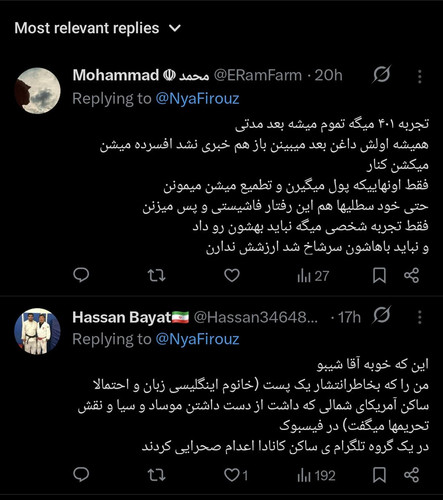Viewport: 443px width, 500px height.
Task: Reply to Mohammad's tweet
Action: coord(81,275)
